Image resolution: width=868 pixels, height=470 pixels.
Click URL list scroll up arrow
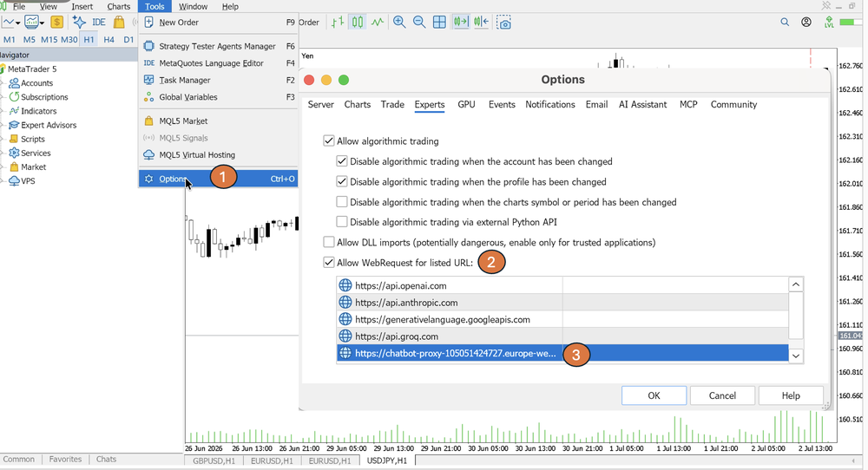tap(795, 284)
